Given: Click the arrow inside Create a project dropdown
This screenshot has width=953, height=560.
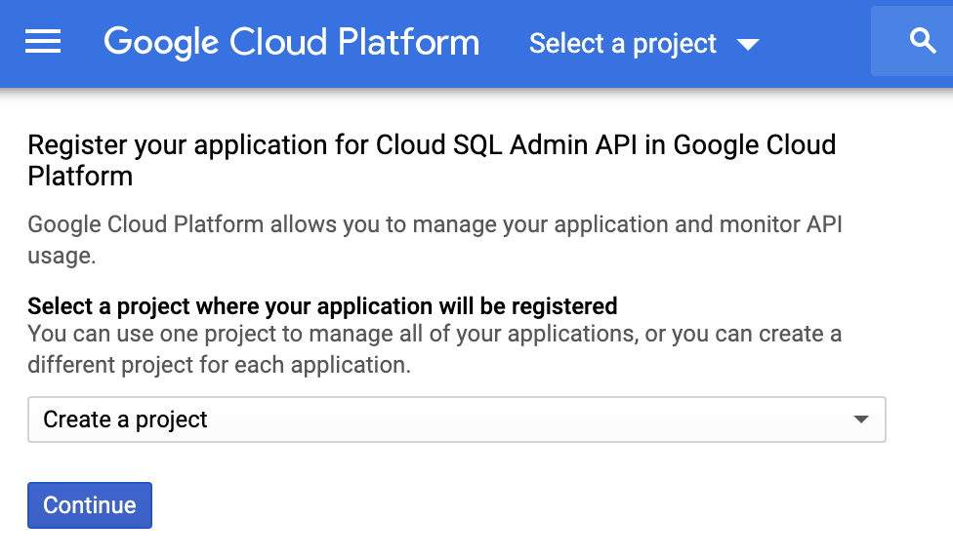Looking at the screenshot, I should [860, 420].
